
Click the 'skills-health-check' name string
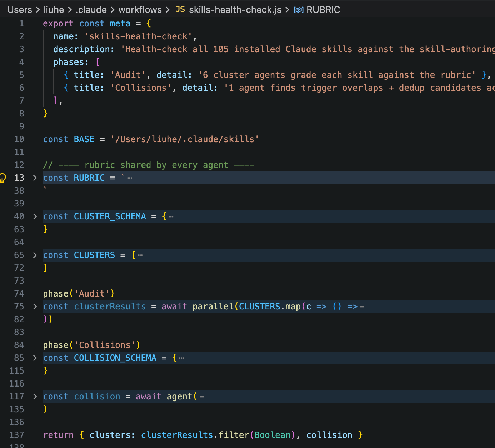[138, 36]
